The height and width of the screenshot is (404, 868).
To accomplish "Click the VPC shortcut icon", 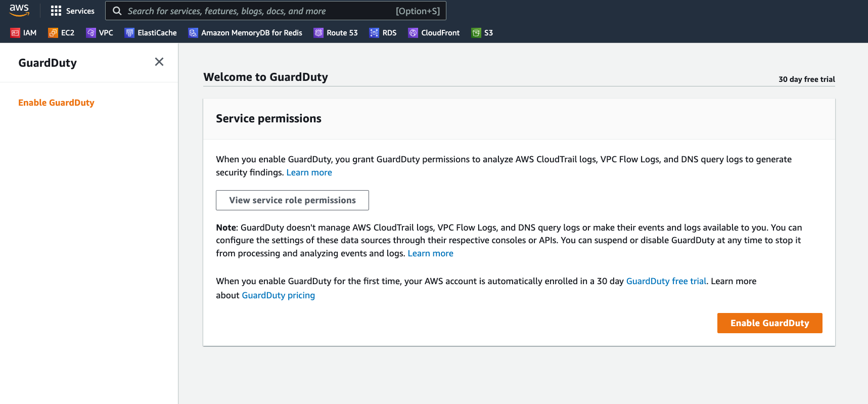I will pyautogui.click(x=91, y=33).
